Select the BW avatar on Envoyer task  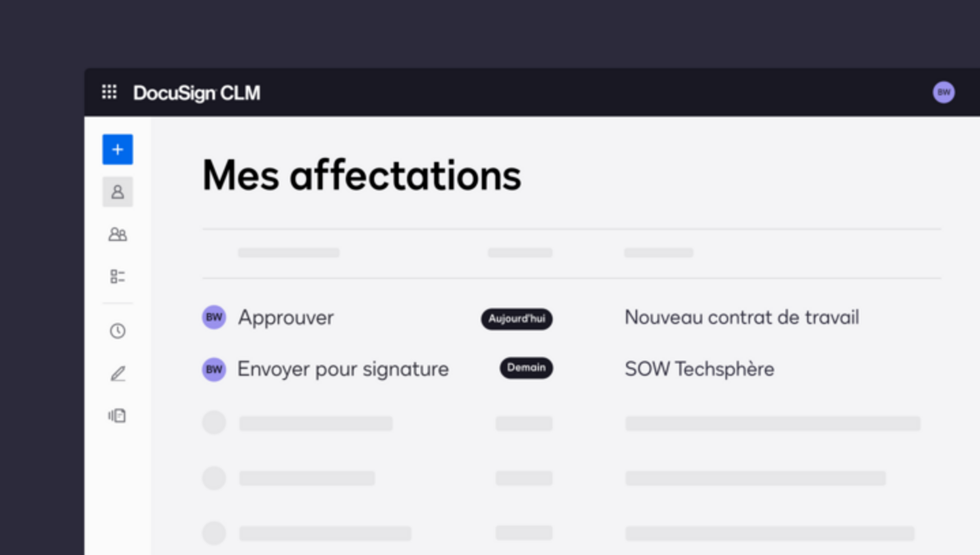[213, 369]
